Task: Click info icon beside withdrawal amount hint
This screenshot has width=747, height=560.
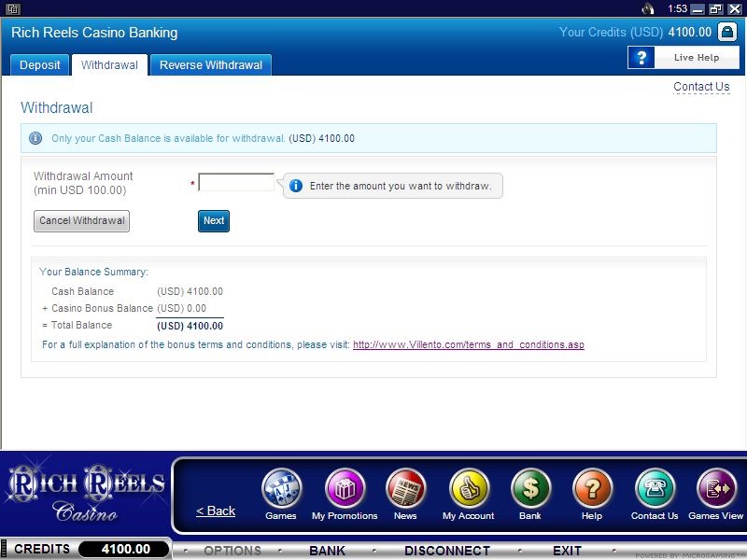Action: click(x=296, y=186)
